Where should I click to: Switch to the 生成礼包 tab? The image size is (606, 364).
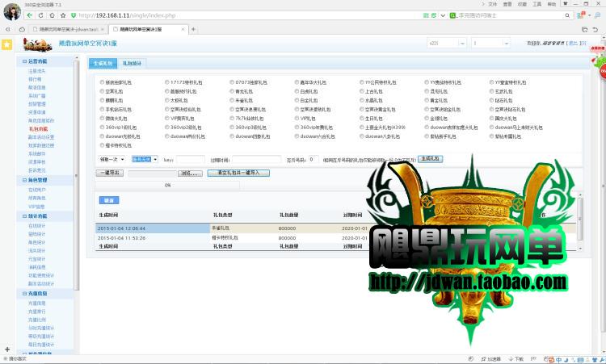click(103, 63)
